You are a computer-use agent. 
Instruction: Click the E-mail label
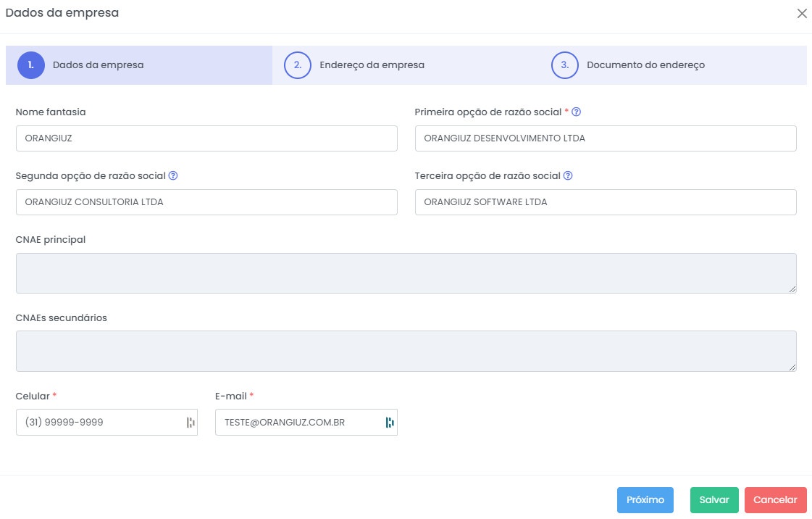(231, 396)
